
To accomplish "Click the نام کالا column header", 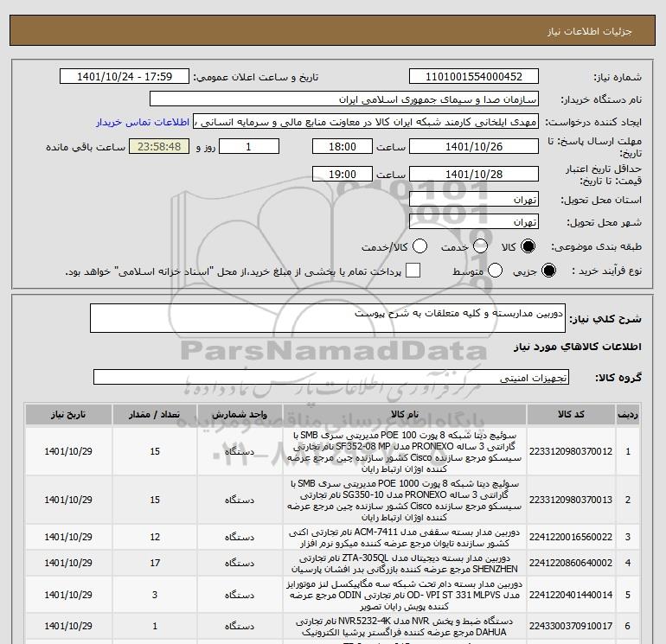I will pos(405,414).
